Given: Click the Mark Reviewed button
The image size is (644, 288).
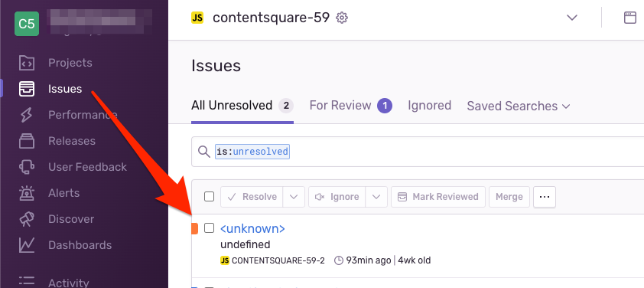Looking at the screenshot, I should pyautogui.click(x=438, y=197).
